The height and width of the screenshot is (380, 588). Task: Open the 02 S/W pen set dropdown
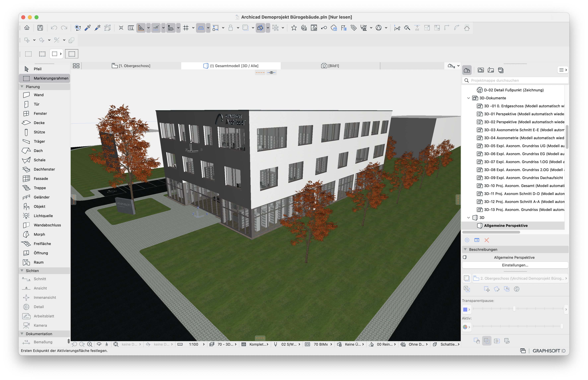click(287, 344)
